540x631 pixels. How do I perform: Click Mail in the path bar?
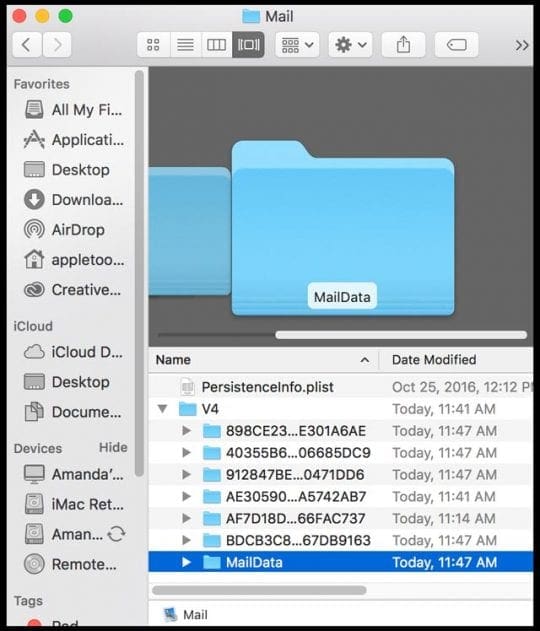[186, 615]
